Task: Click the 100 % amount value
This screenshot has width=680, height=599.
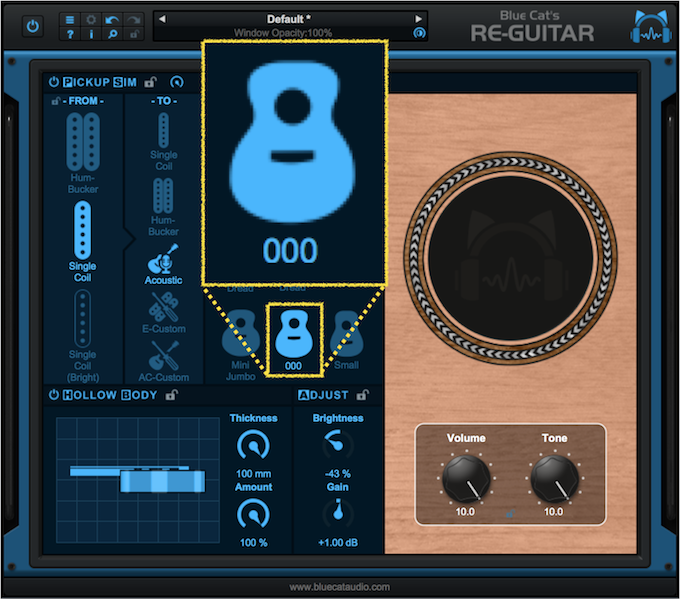Action: pyautogui.click(x=253, y=543)
